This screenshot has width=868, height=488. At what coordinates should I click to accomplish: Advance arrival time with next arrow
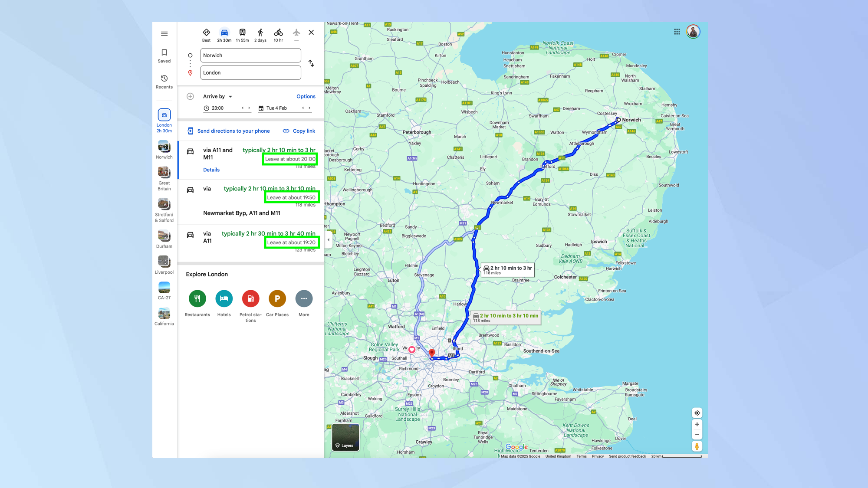tap(249, 108)
